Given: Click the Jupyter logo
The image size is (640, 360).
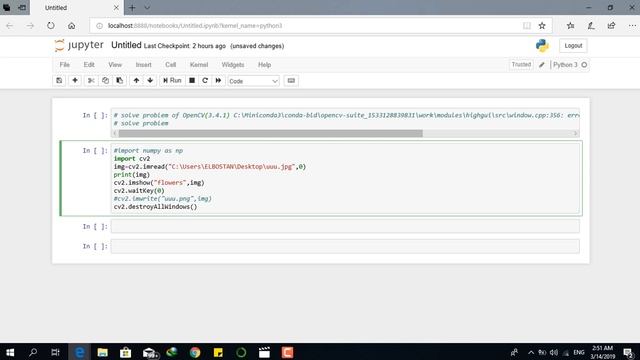Looking at the screenshot, I should [79, 45].
